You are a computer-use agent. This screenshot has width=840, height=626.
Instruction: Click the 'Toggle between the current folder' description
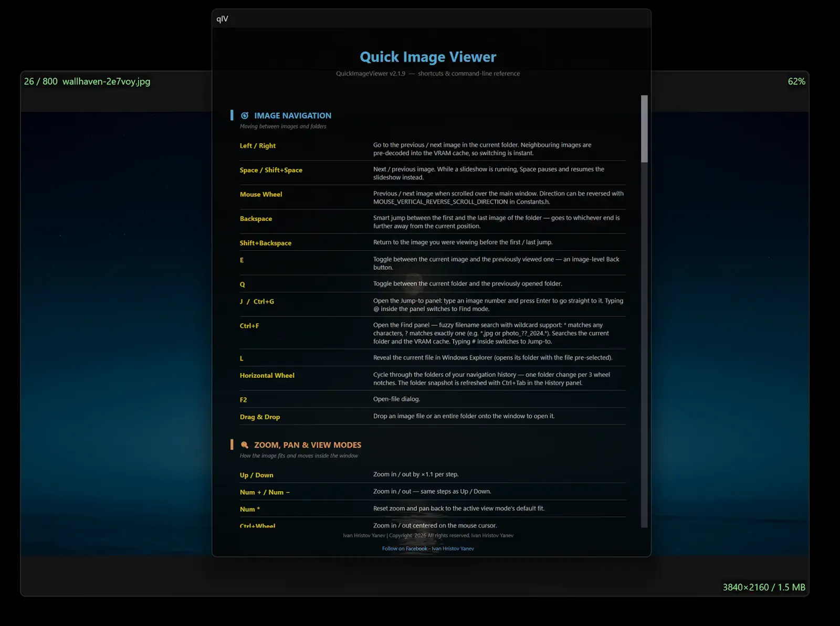(467, 284)
